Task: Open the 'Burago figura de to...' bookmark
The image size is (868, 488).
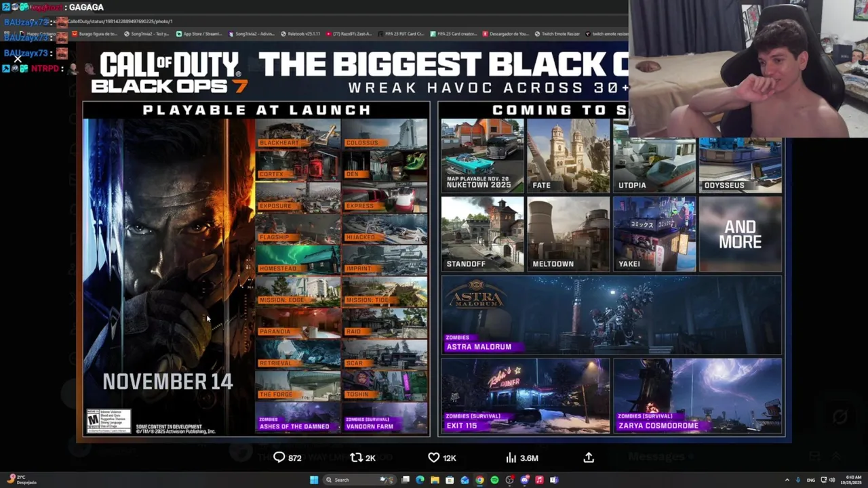Action: click(x=95, y=34)
